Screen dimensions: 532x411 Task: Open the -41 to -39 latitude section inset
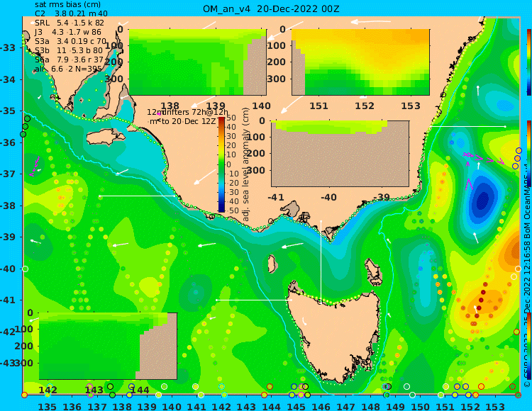[x=340, y=154]
